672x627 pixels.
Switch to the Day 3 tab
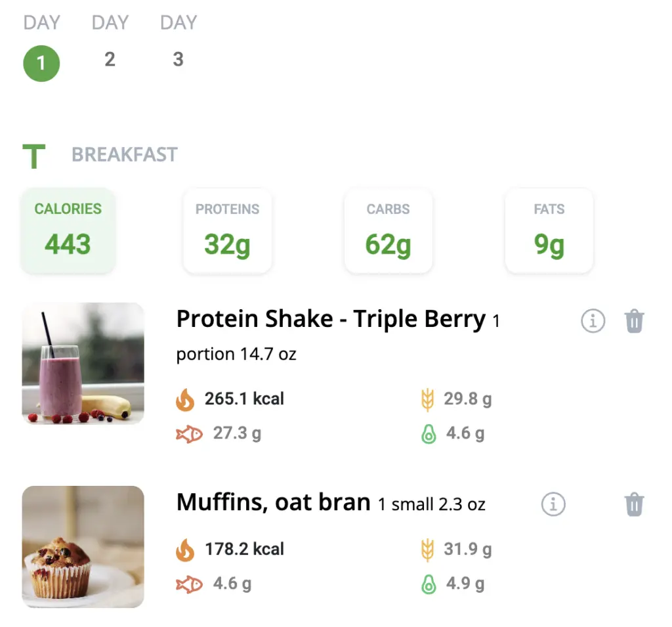(178, 59)
